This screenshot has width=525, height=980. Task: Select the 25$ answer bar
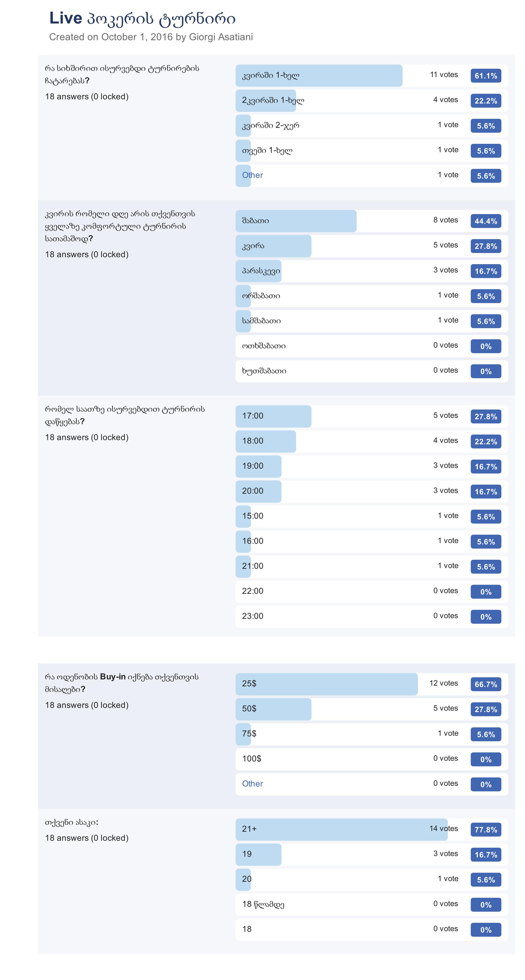pyautogui.click(x=326, y=684)
